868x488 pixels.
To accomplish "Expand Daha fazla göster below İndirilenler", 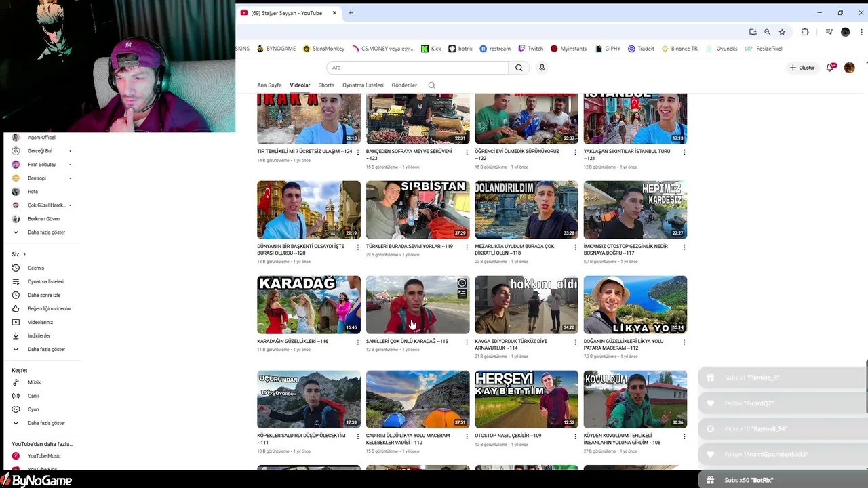I will tap(47, 349).
